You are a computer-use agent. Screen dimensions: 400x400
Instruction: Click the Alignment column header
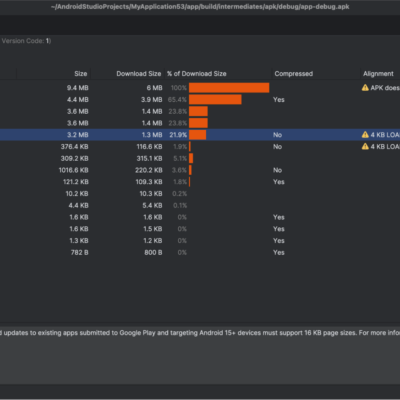(378, 74)
